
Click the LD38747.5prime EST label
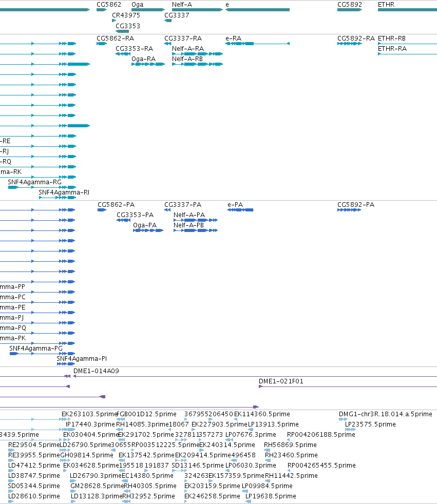pos(34,476)
